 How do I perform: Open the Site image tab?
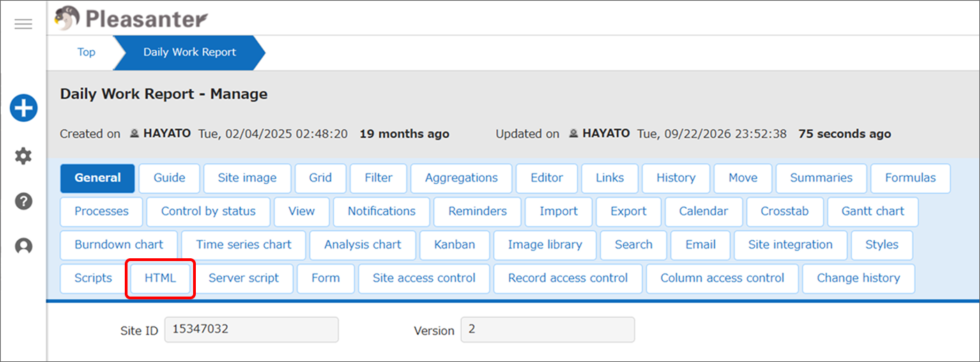click(247, 178)
